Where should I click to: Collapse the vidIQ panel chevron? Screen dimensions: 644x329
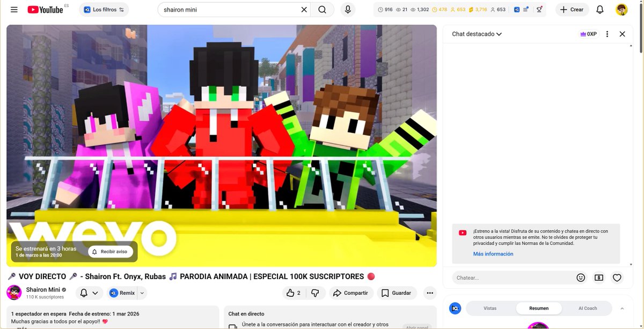click(622, 308)
